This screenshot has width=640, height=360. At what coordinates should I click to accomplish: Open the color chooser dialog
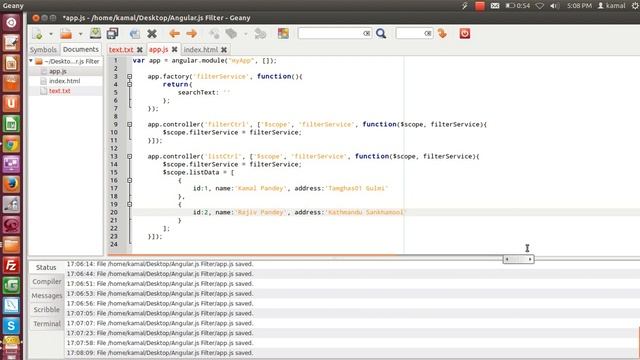point(283,33)
